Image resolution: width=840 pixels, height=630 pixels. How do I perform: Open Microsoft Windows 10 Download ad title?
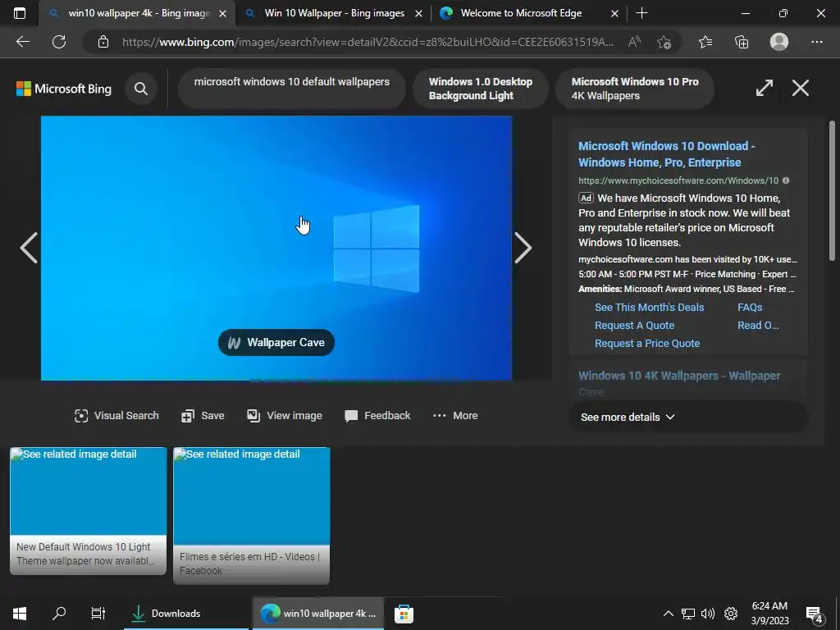pos(666,154)
